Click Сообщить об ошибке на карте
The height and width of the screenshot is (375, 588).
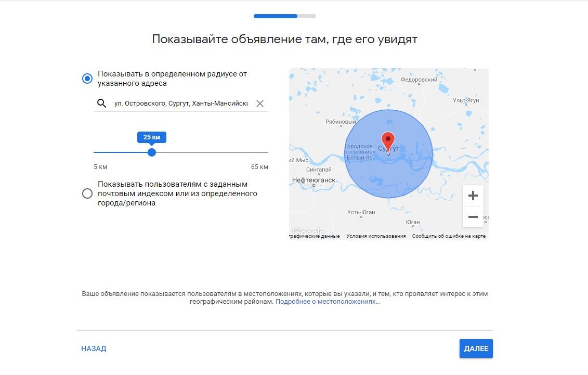449,235
